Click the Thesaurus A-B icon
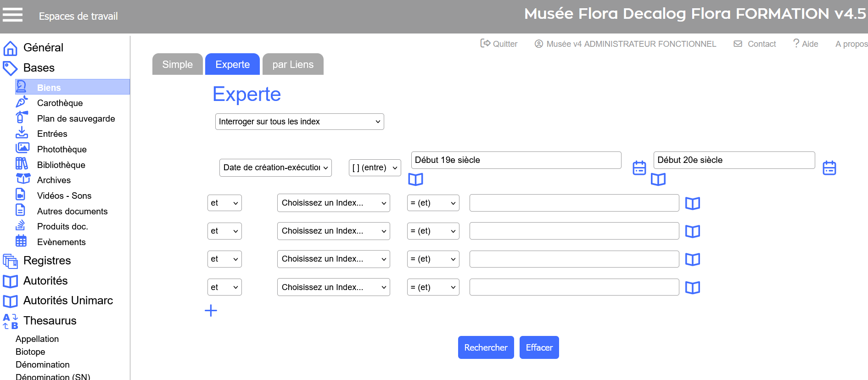Screen dimensions: 868x380 (10, 321)
